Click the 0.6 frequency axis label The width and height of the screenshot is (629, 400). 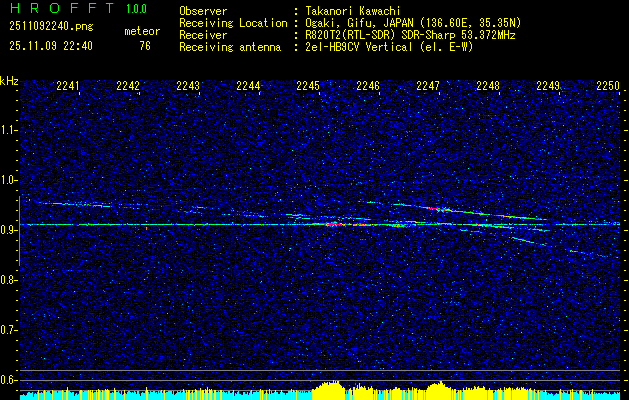tap(8, 380)
